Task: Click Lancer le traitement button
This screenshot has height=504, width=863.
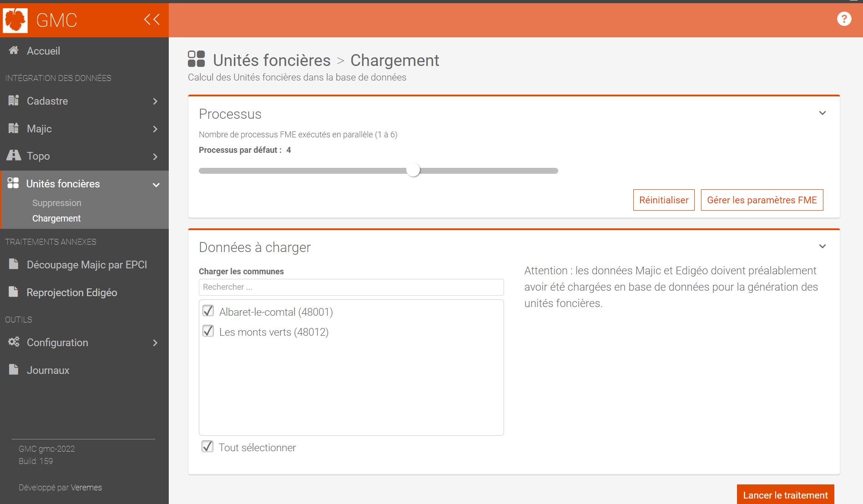Action: (x=786, y=495)
